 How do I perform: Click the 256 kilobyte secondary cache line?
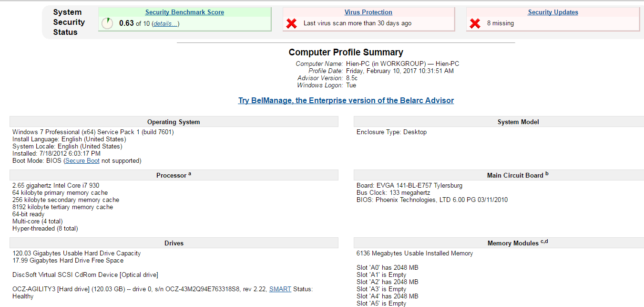pos(66,200)
